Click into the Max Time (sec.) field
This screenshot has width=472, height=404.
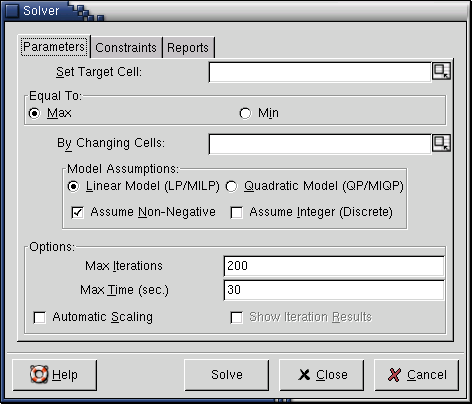point(334,290)
